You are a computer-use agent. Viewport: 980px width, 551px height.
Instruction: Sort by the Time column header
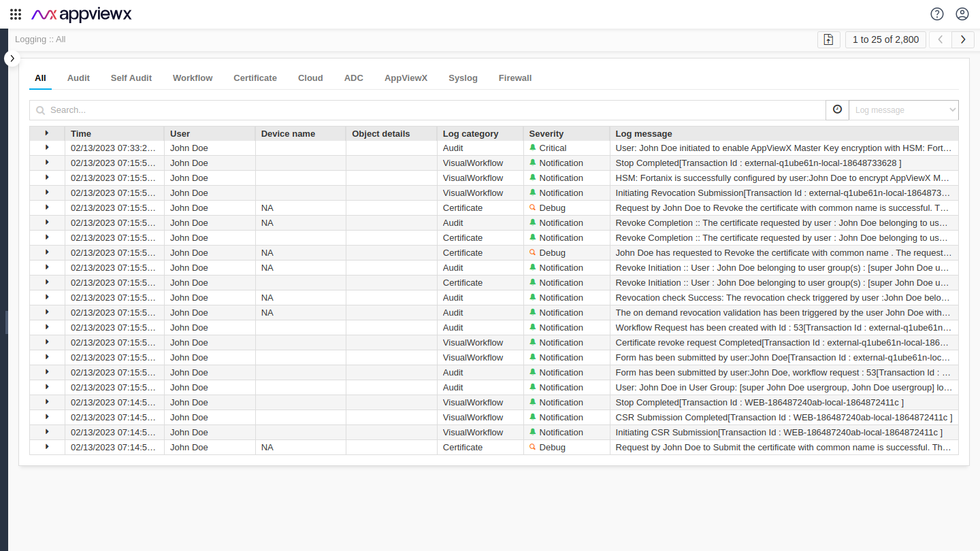pyautogui.click(x=114, y=133)
